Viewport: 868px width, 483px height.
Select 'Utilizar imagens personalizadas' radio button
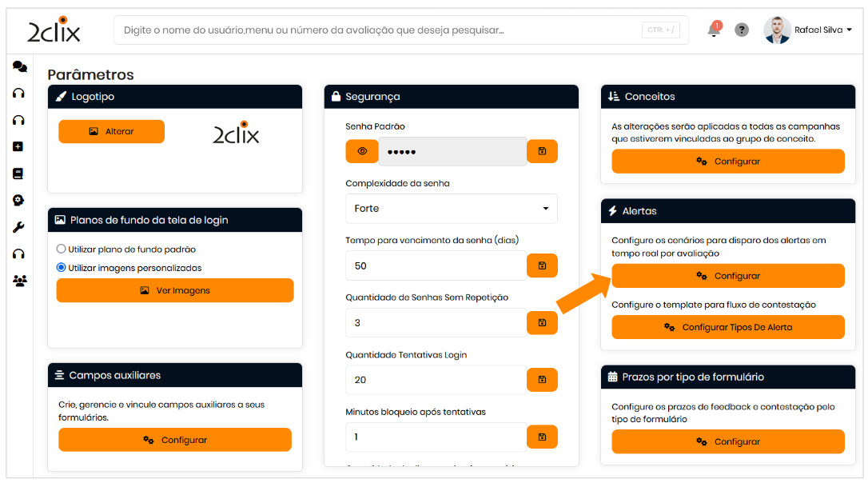pos(62,268)
